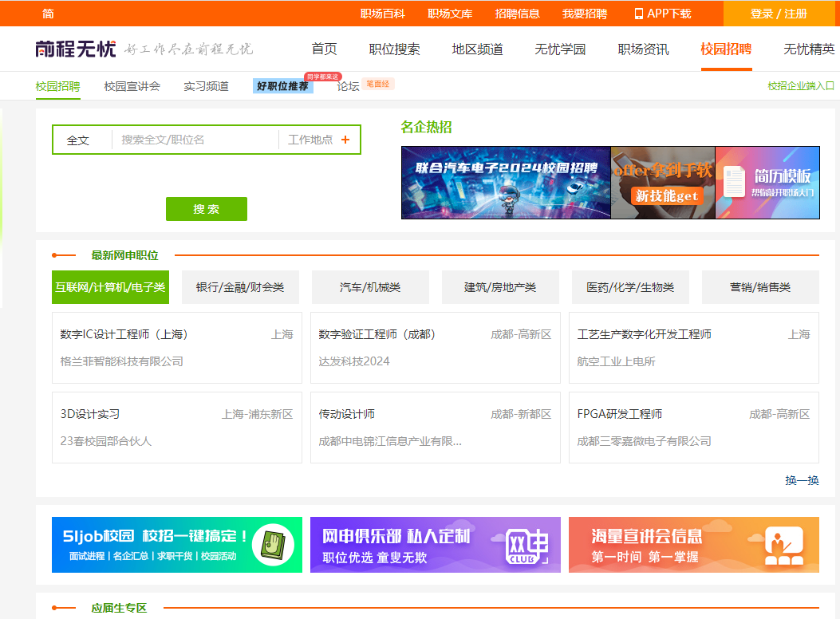
Task: Click 换一换 to refresh jobs
Action: 802,480
